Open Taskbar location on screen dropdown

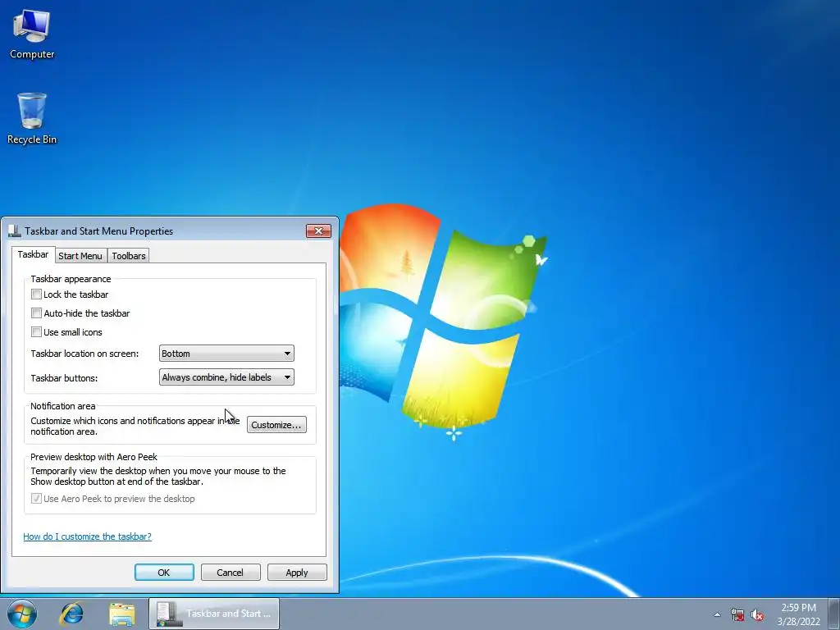point(226,354)
